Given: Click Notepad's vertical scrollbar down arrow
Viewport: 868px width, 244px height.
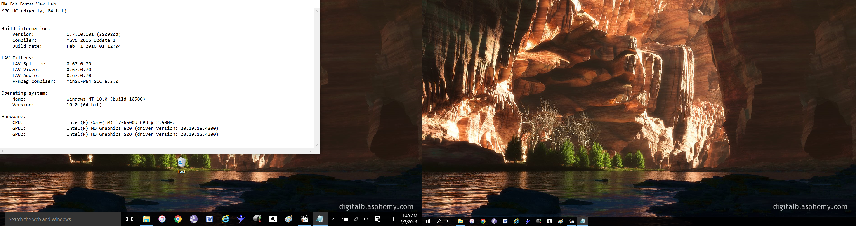Looking at the screenshot, I should pyautogui.click(x=317, y=145).
